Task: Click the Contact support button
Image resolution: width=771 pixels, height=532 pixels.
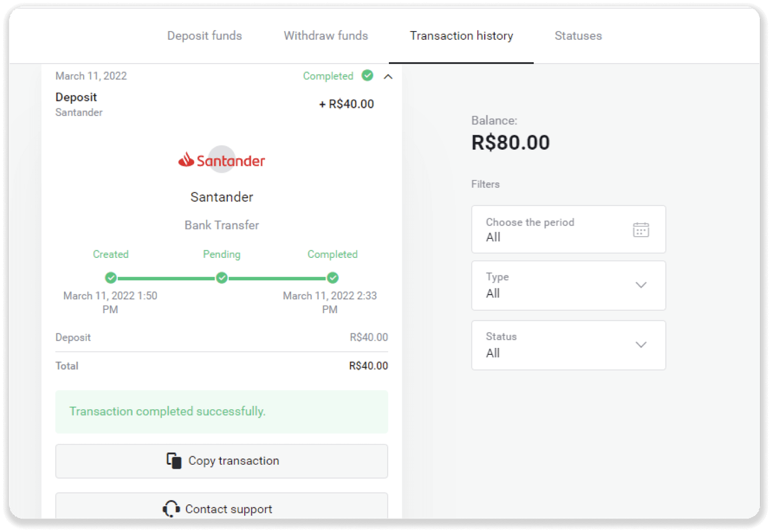Action: 222,509
